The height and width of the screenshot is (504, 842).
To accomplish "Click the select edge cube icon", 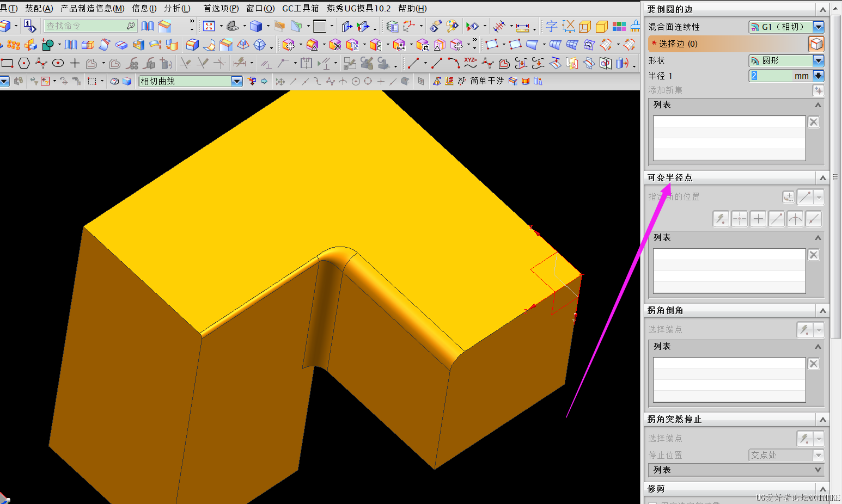I will click(816, 44).
